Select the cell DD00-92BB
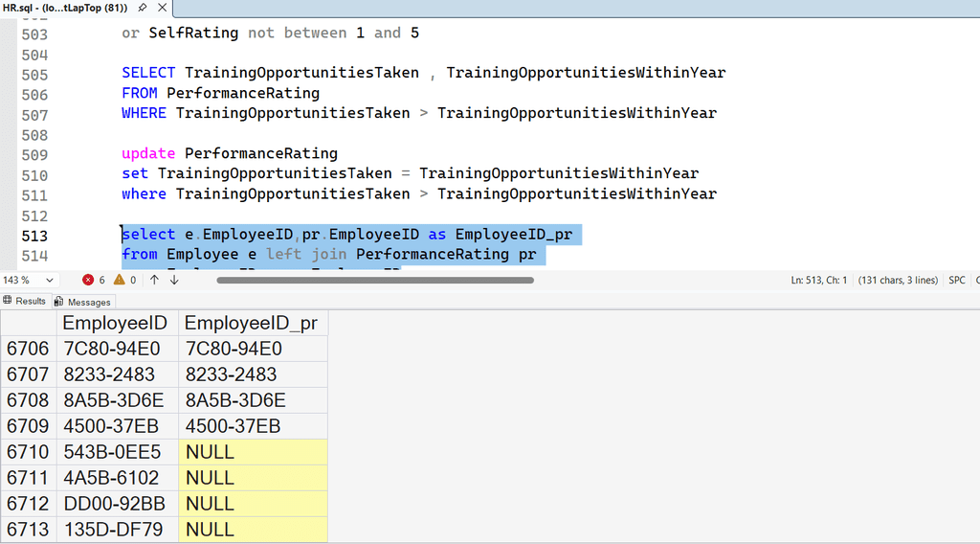980x544 pixels. [x=118, y=504]
